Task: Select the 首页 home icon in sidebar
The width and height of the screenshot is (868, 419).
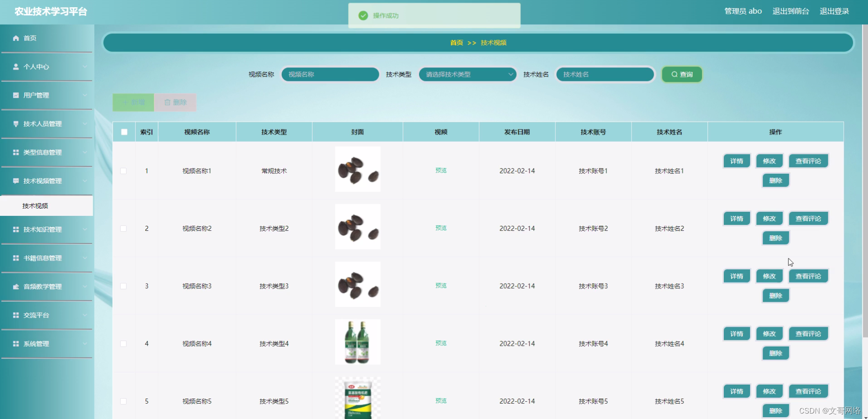Action: (x=15, y=38)
